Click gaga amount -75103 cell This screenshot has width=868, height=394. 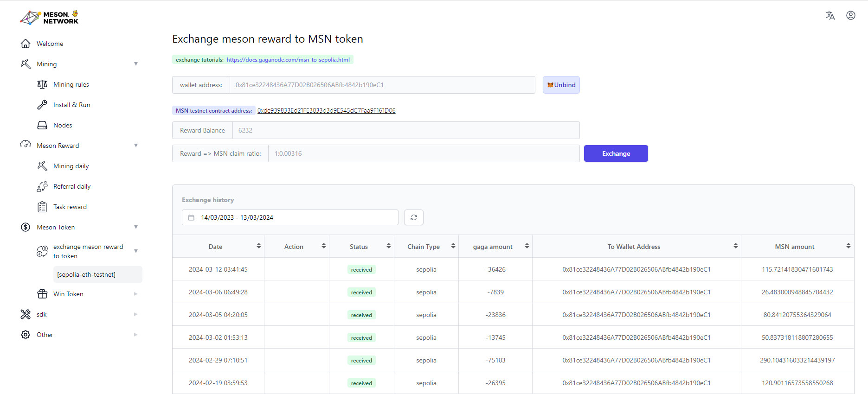tap(495, 360)
